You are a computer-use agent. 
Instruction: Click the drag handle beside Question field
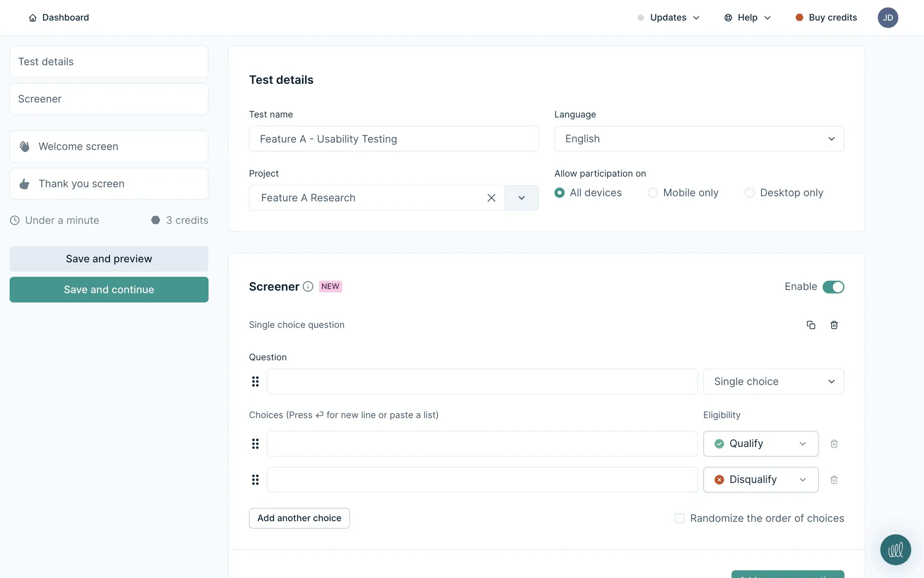[x=255, y=381]
